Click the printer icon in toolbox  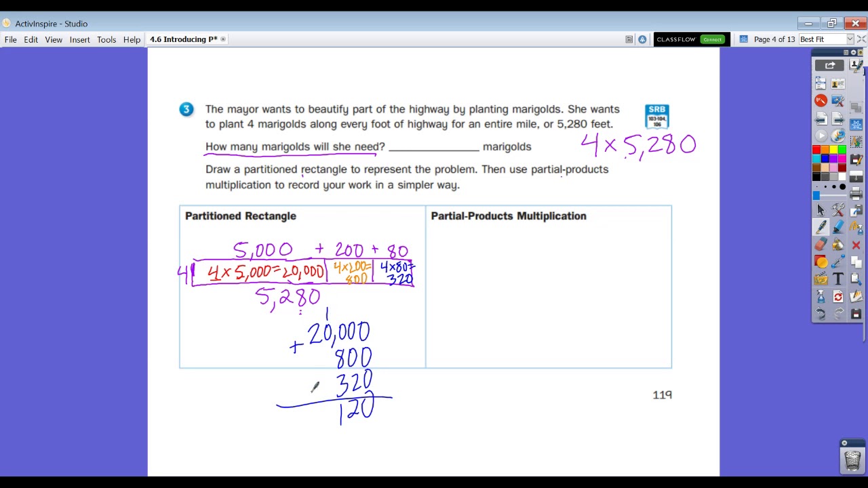pyautogui.click(x=856, y=193)
